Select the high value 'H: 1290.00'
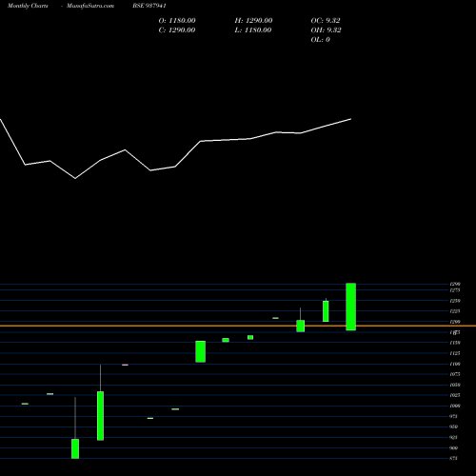 (253, 21)
